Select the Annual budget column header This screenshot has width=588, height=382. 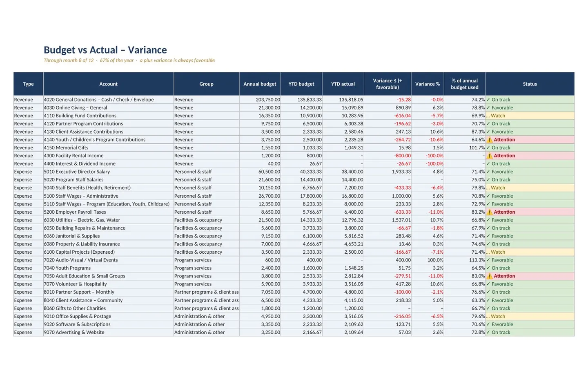tap(260, 84)
